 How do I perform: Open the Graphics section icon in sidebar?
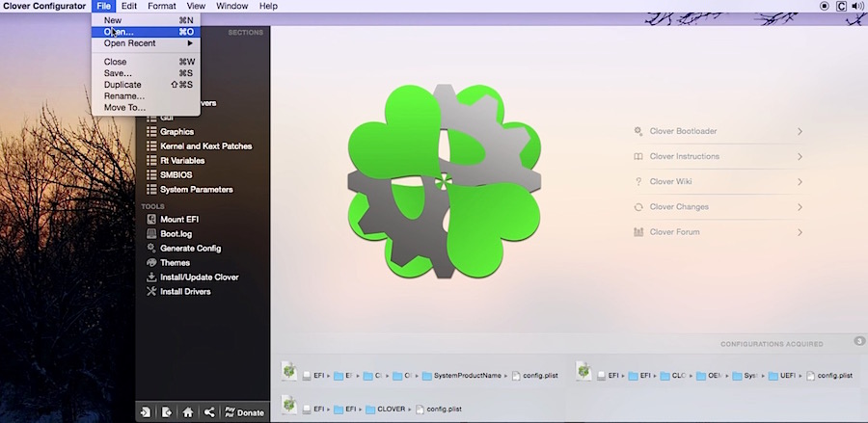pos(151,132)
